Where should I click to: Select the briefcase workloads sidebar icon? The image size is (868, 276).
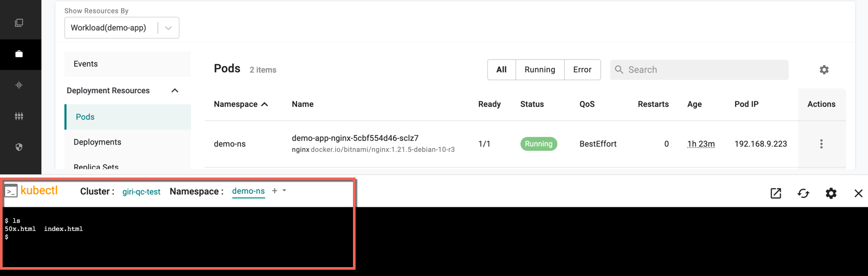[19, 54]
